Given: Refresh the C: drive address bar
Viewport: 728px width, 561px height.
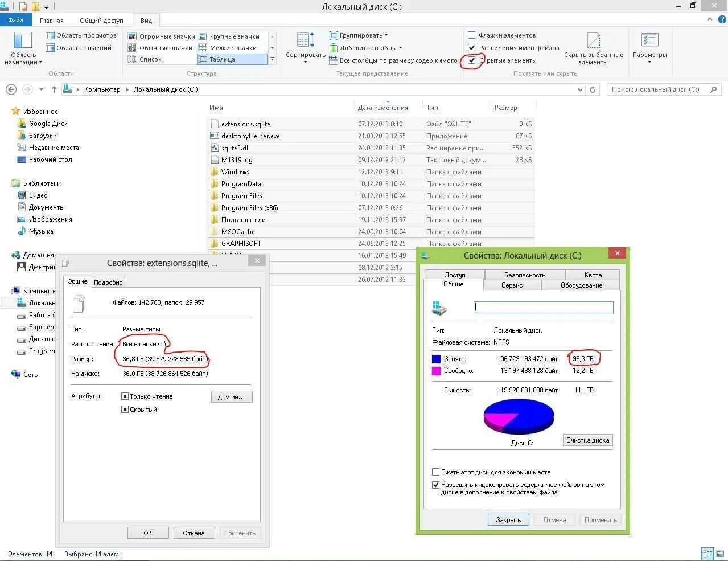Looking at the screenshot, I should [x=593, y=89].
